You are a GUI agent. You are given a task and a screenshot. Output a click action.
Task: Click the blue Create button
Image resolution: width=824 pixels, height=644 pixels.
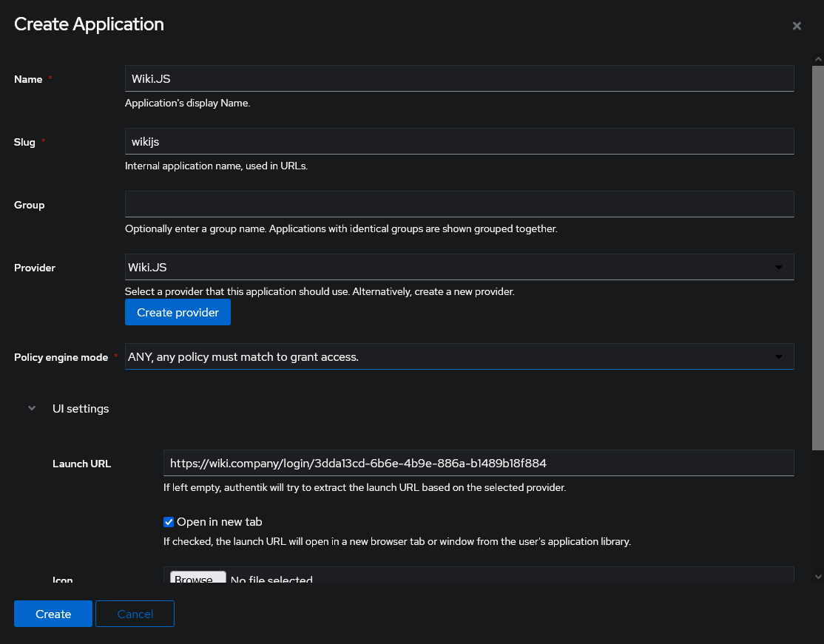pos(53,614)
